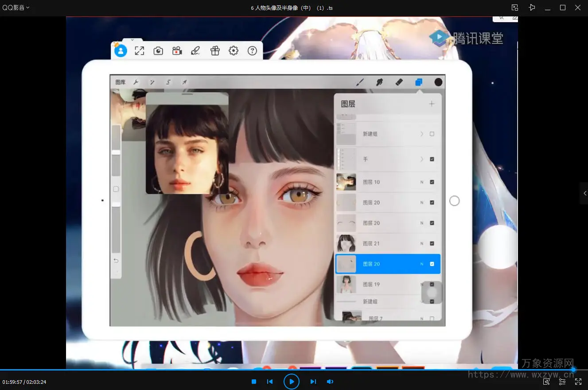Viewport: 588px width, 390px height.
Task: Toggle visibility checkbox of 图层 21
Action: coord(432,243)
